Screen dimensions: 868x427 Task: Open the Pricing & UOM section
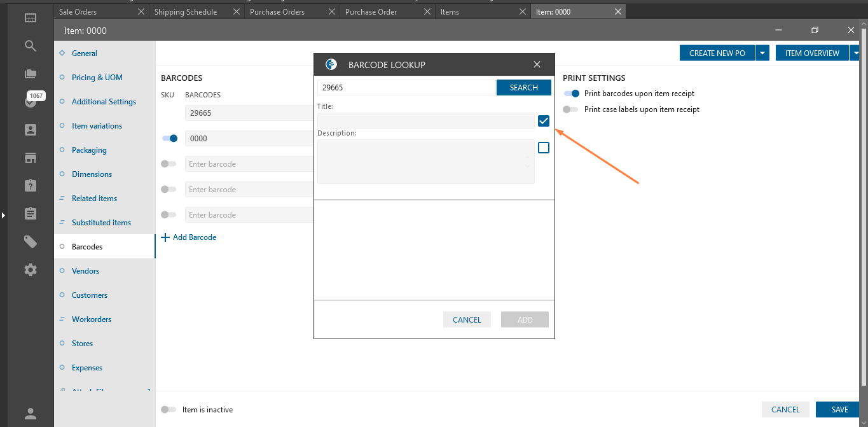pos(97,78)
